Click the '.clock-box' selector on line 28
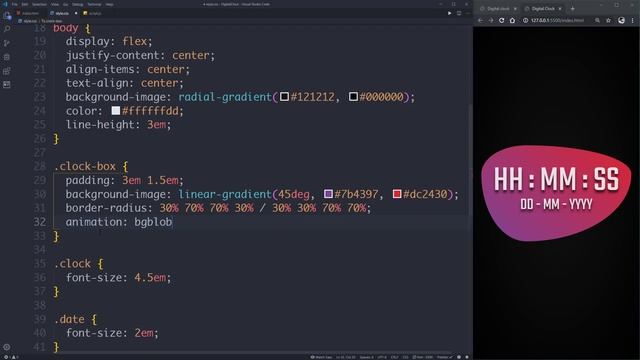This screenshot has width=640, height=360. [85, 167]
